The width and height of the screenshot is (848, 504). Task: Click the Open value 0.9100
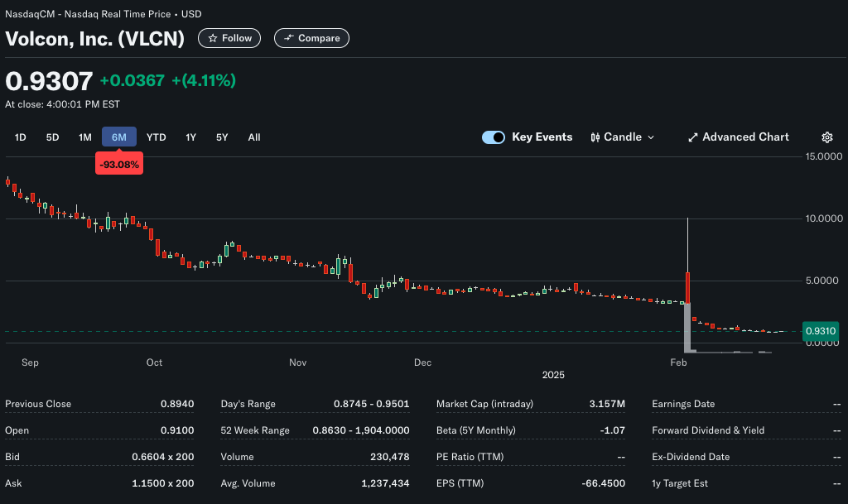(x=177, y=430)
